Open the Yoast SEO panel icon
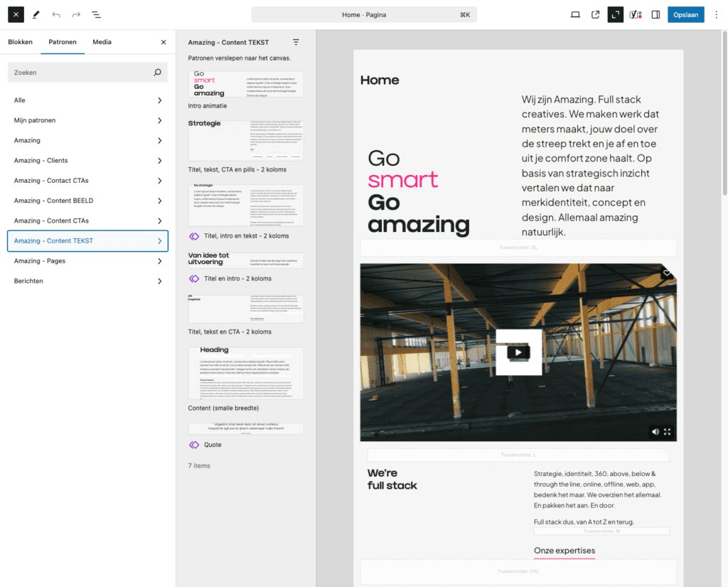This screenshot has height=587, width=728. coord(636,15)
